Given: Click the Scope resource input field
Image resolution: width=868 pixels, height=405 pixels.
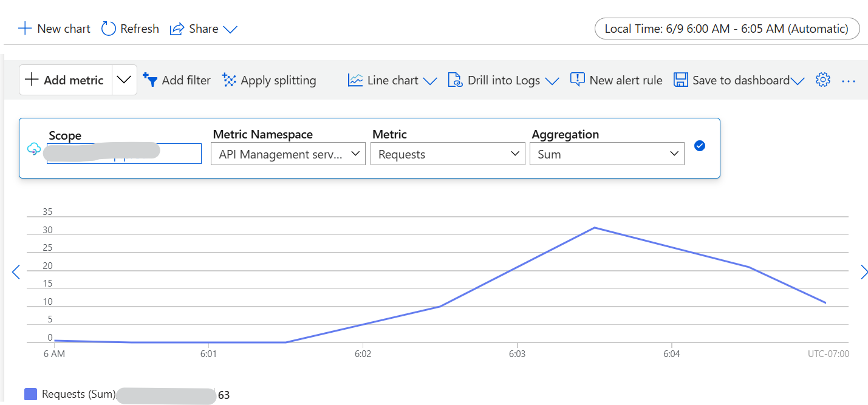Looking at the screenshot, I should (x=124, y=154).
